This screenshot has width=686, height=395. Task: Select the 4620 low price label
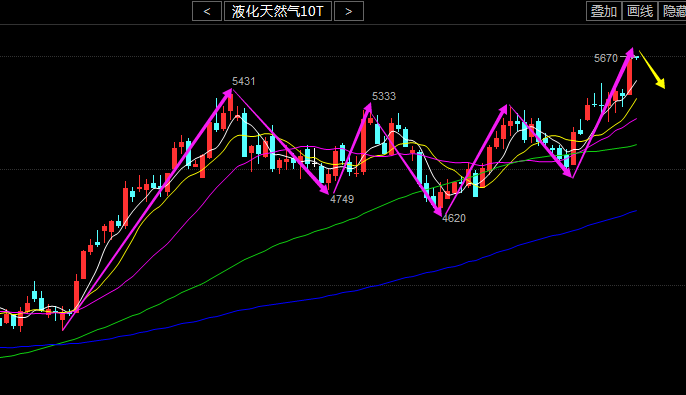pos(454,218)
